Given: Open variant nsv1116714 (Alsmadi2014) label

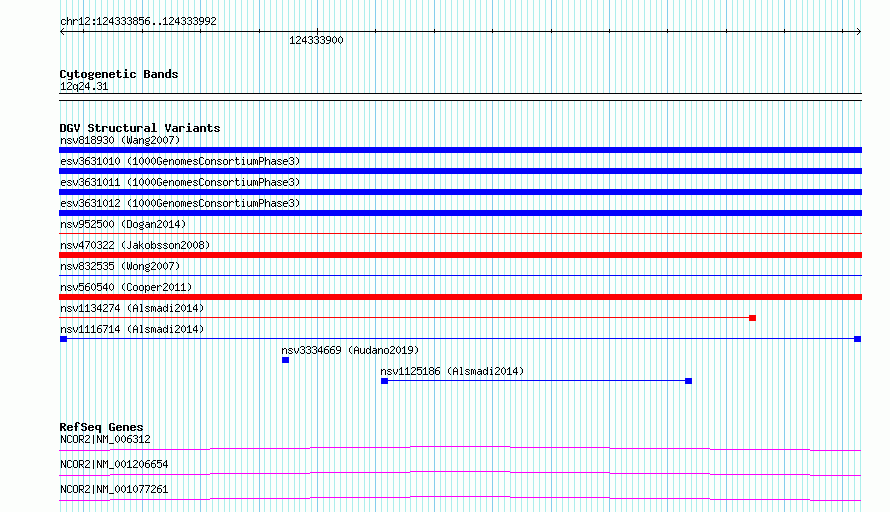Looking at the screenshot, I should tap(132, 329).
